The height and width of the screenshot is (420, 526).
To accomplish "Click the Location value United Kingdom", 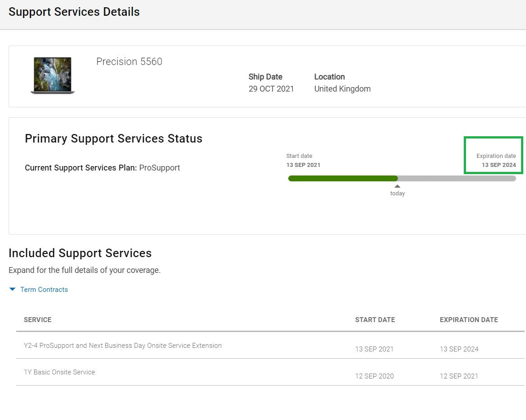I will tap(342, 89).
